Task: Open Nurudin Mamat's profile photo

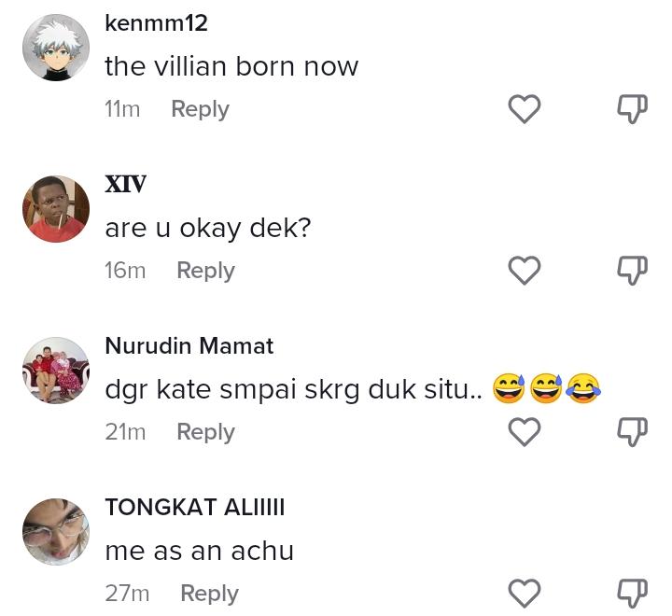Action: 56,371
